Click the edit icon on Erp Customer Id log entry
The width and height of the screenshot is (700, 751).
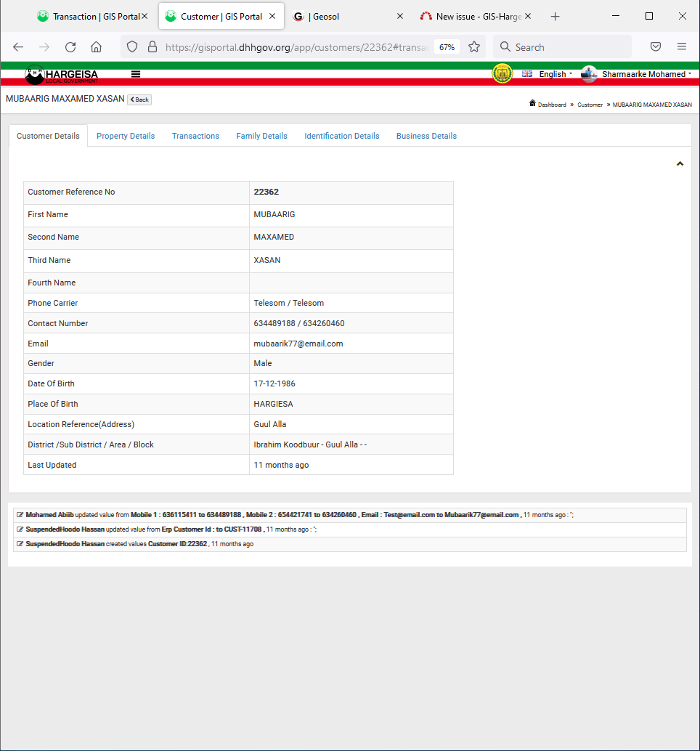pos(20,529)
